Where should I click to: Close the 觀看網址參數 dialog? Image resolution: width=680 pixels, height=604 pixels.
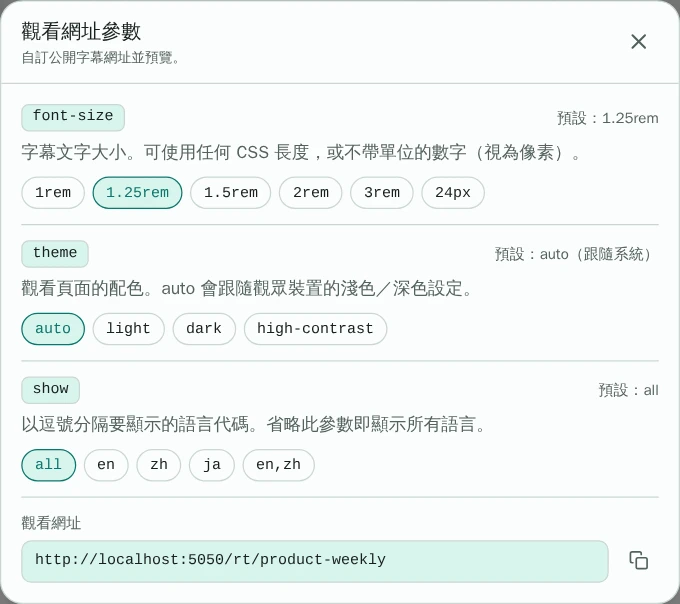point(638,42)
